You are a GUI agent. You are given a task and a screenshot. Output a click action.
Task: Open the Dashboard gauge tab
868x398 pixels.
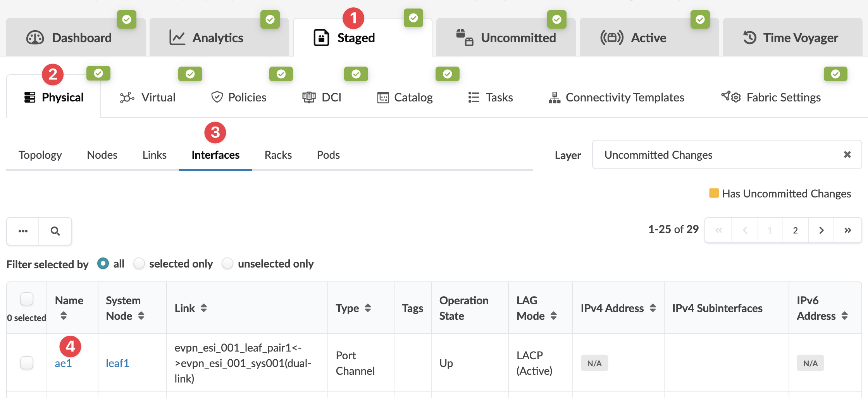point(69,38)
